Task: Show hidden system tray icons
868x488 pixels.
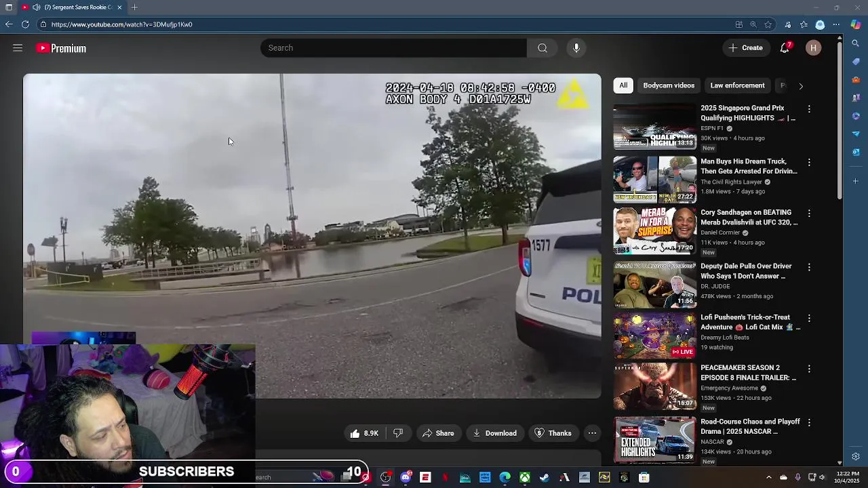Action: pos(768,478)
